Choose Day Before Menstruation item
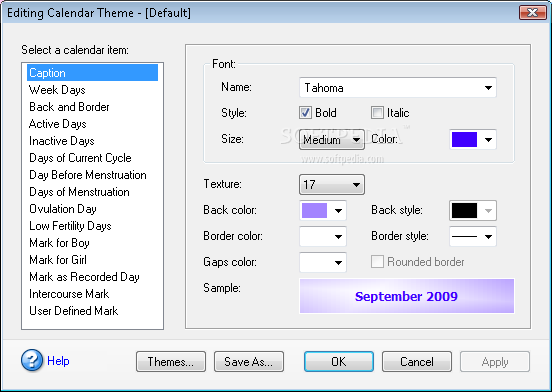This screenshot has height=392, width=552. pyautogui.click(x=92, y=175)
